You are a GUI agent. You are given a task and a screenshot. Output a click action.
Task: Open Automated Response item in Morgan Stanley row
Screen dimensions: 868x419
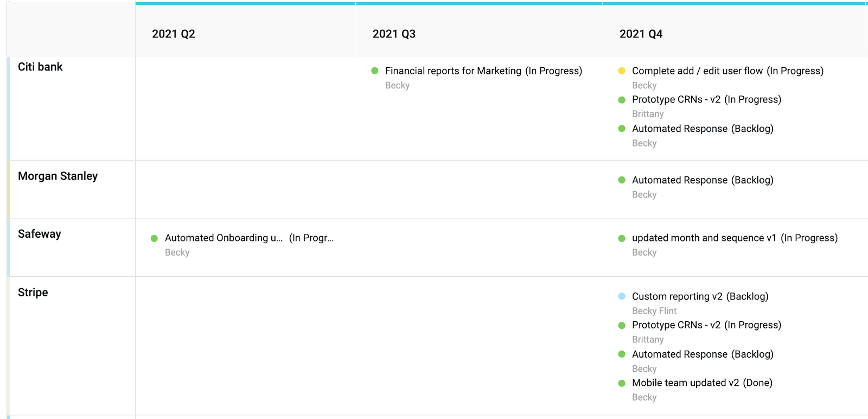click(x=703, y=180)
